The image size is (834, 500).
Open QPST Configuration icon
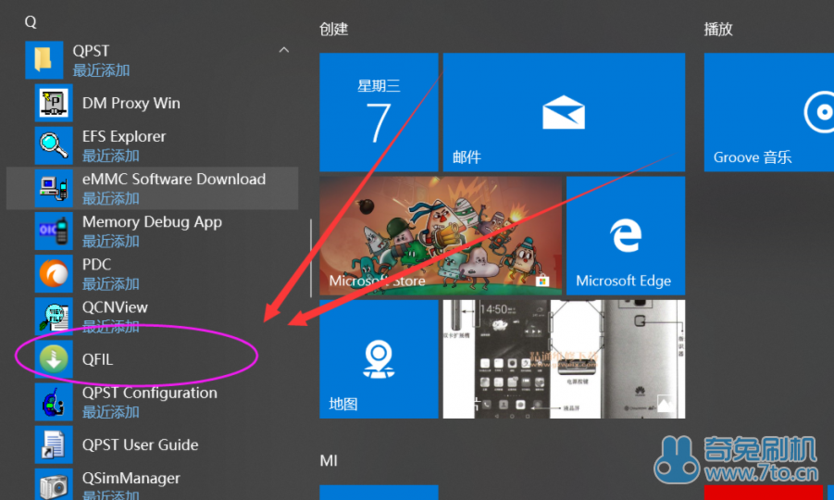[x=54, y=402]
